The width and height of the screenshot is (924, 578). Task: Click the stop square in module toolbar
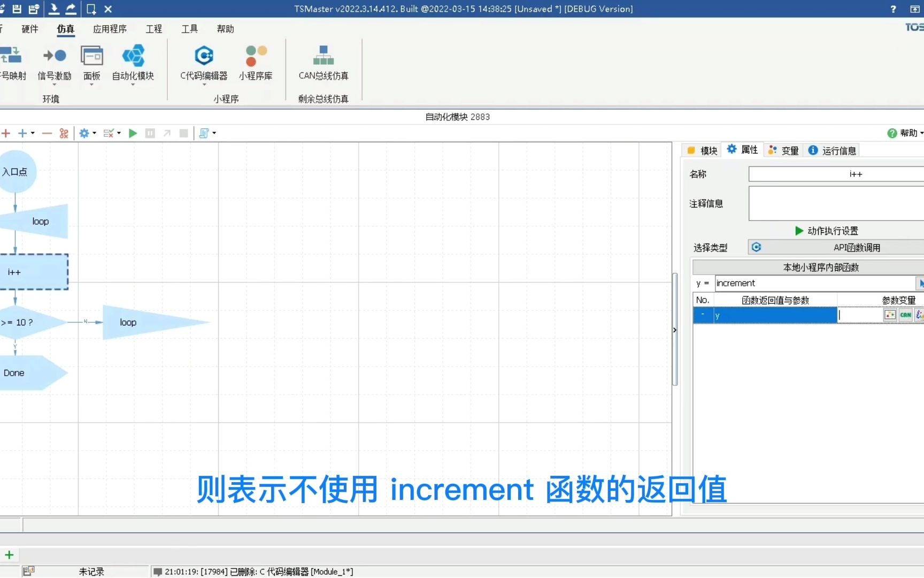183,133
